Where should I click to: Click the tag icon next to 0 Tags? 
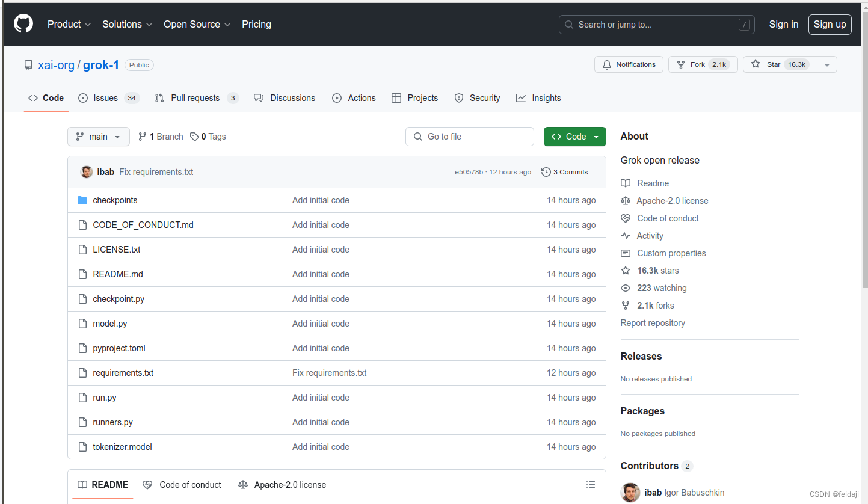pyautogui.click(x=194, y=137)
